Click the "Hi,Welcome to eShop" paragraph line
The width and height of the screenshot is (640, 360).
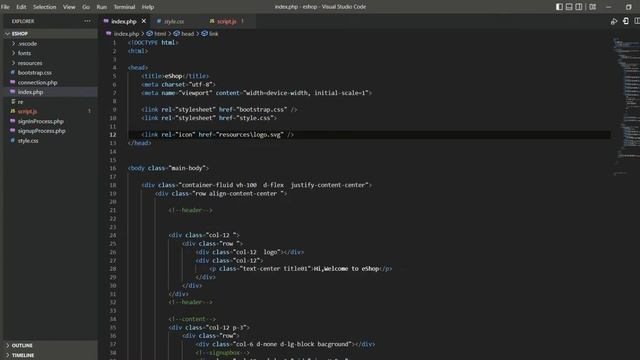[x=301, y=269]
